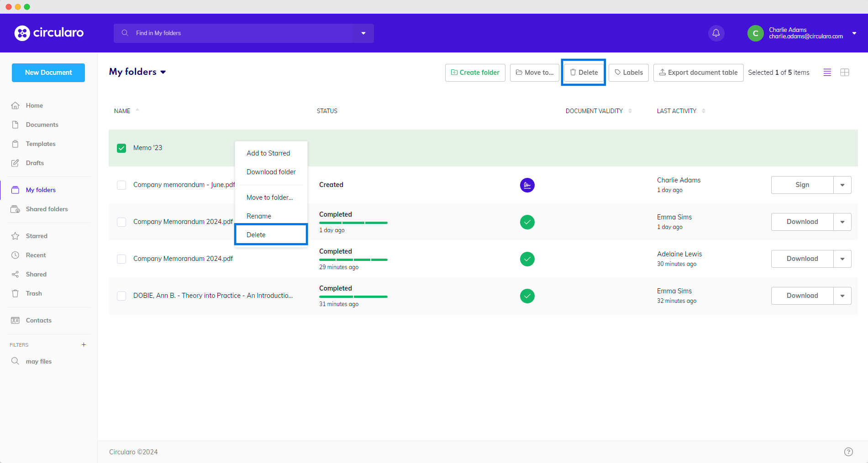Click the New Document button
Image resolution: width=868 pixels, height=463 pixels.
click(48, 73)
